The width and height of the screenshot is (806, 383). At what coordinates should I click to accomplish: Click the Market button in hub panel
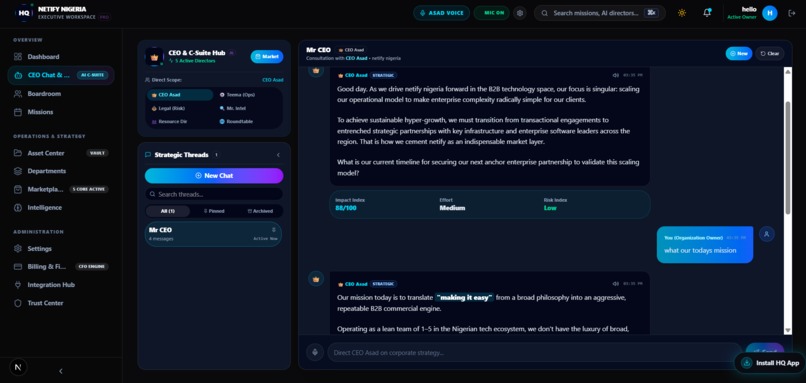click(267, 57)
